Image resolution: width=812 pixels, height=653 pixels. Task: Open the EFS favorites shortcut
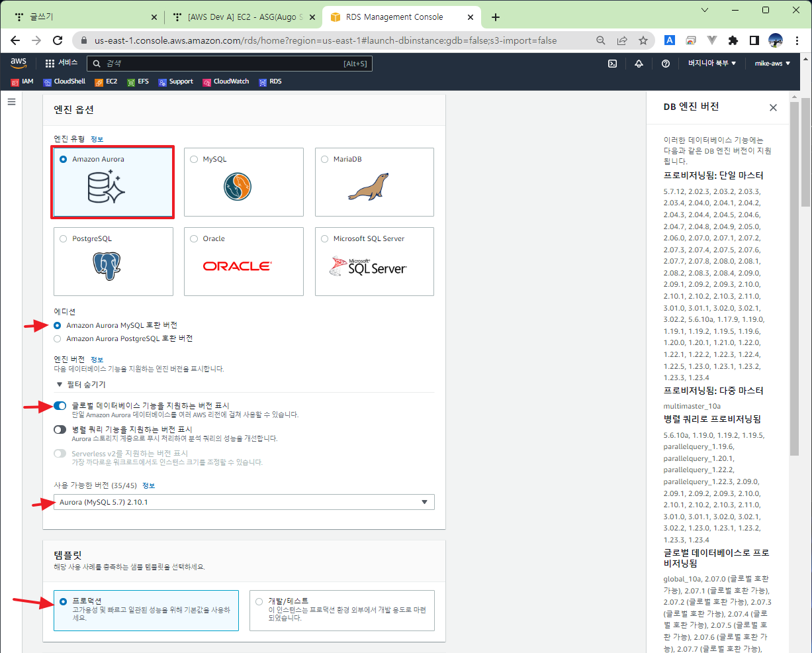pyautogui.click(x=138, y=81)
